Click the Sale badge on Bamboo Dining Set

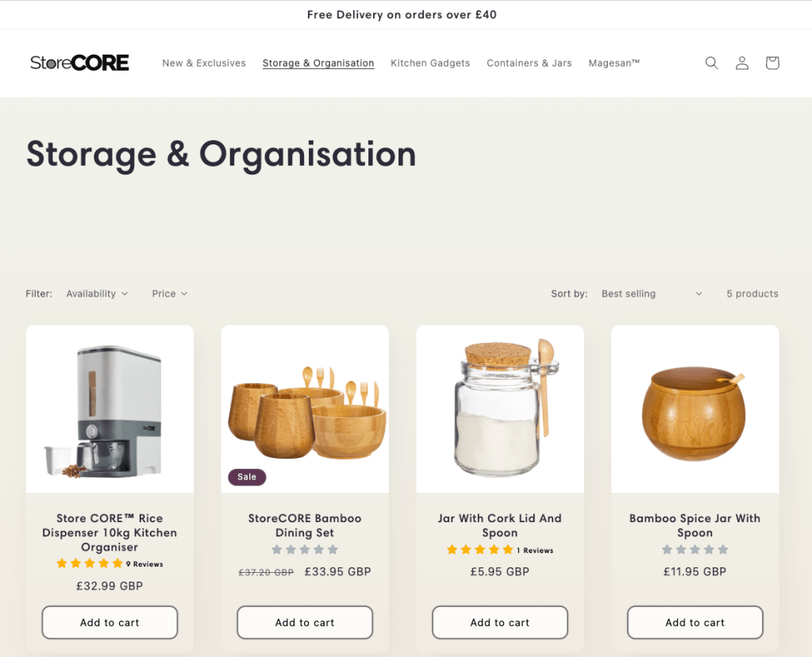(247, 477)
